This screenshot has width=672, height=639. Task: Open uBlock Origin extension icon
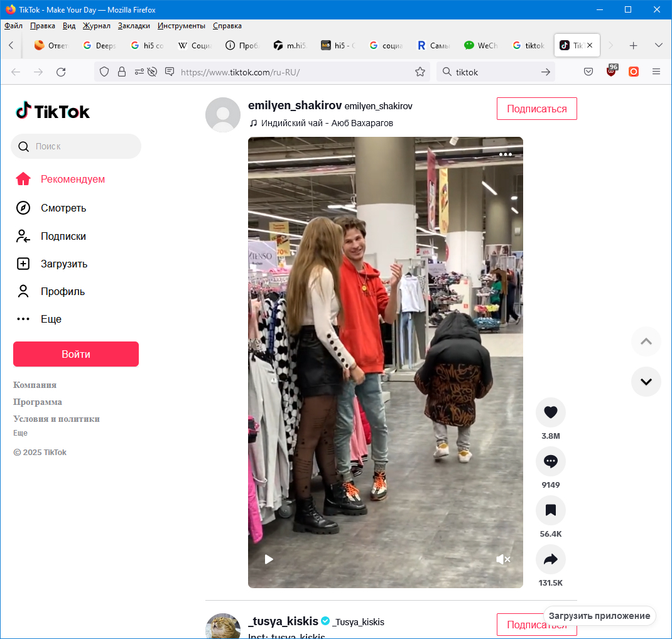coord(612,71)
